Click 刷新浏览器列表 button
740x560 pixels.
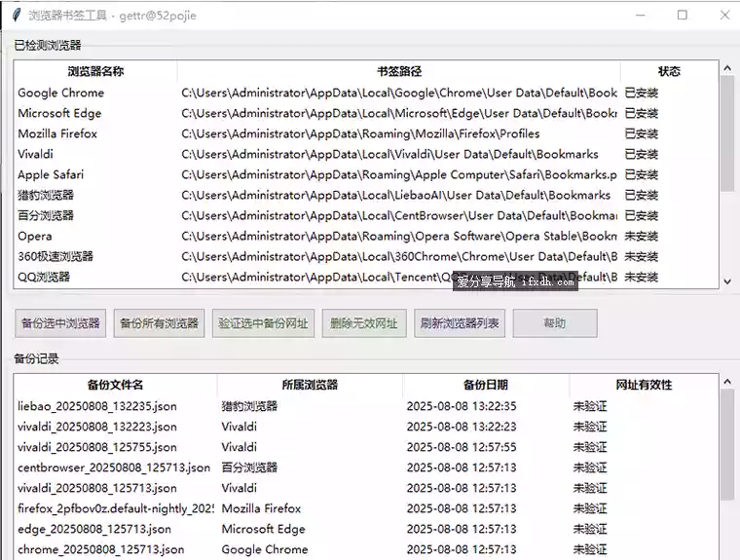[460, 323]
